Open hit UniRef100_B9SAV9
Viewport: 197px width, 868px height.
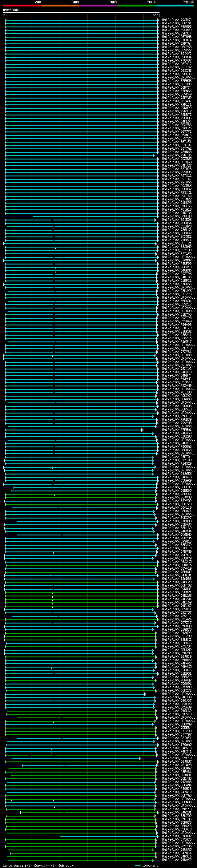click(177, 30)
